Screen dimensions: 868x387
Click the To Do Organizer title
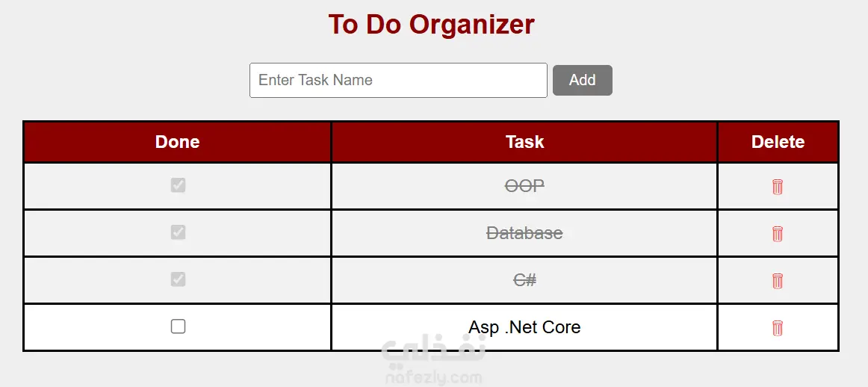tap(431, 25)
